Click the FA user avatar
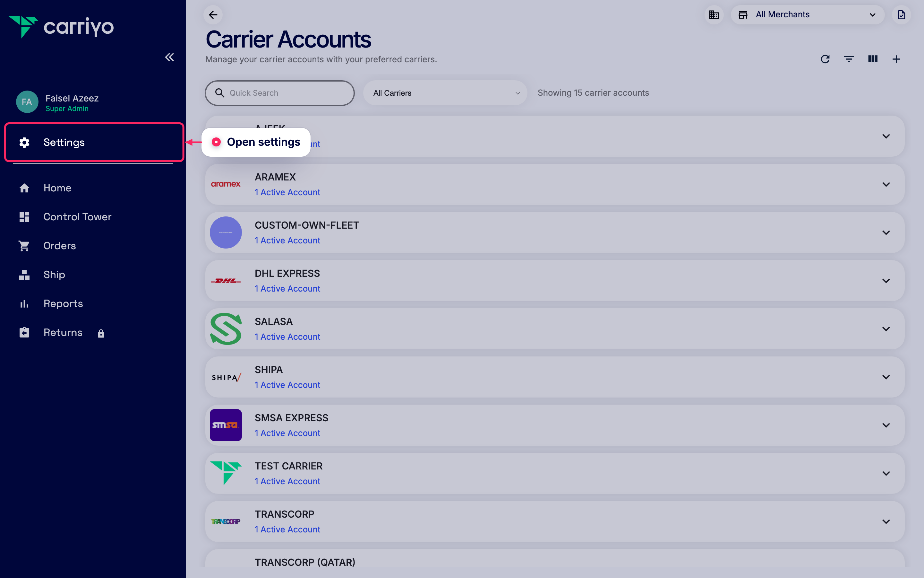This screenshot has width=924, height=578. [x=27, y=102]
